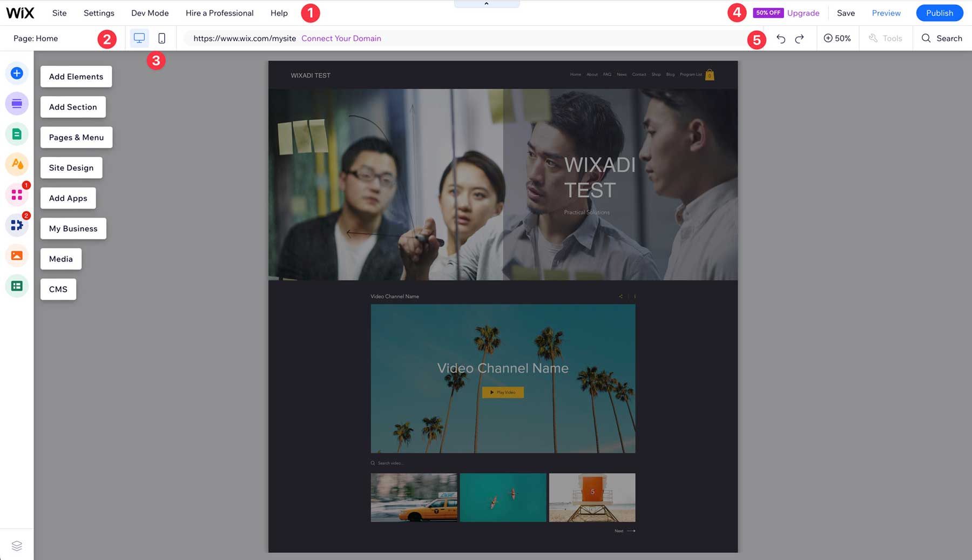Toggle the Search magnifier in top bar
972x560 pixels.
pyautogui.click(x=942, y=38)
